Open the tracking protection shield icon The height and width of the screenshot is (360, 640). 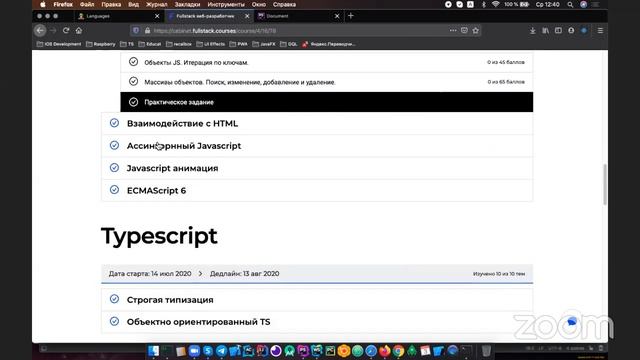(136, 31)
